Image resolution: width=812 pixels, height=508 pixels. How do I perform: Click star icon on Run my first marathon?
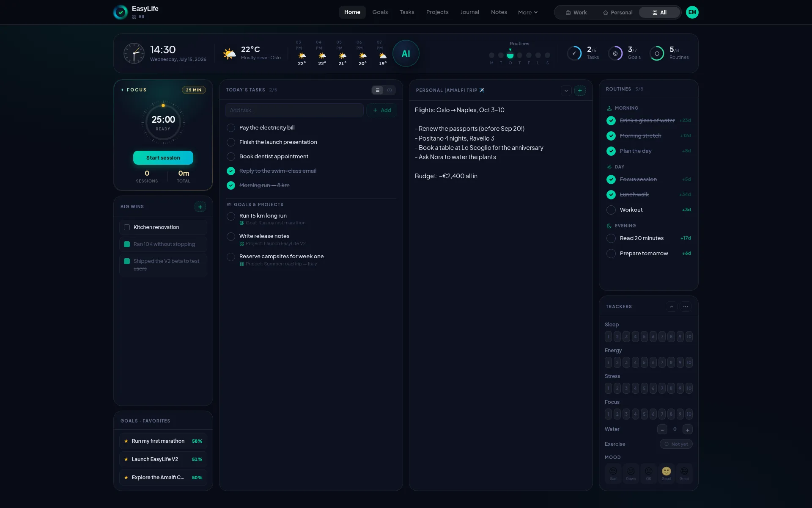[x=126, y=441]
